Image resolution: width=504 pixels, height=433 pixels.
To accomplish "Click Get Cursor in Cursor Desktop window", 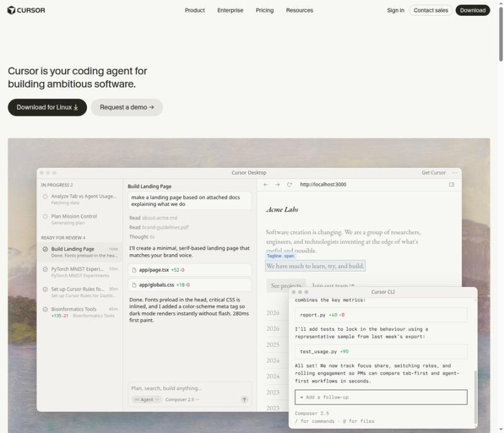I will coord(433,173).
